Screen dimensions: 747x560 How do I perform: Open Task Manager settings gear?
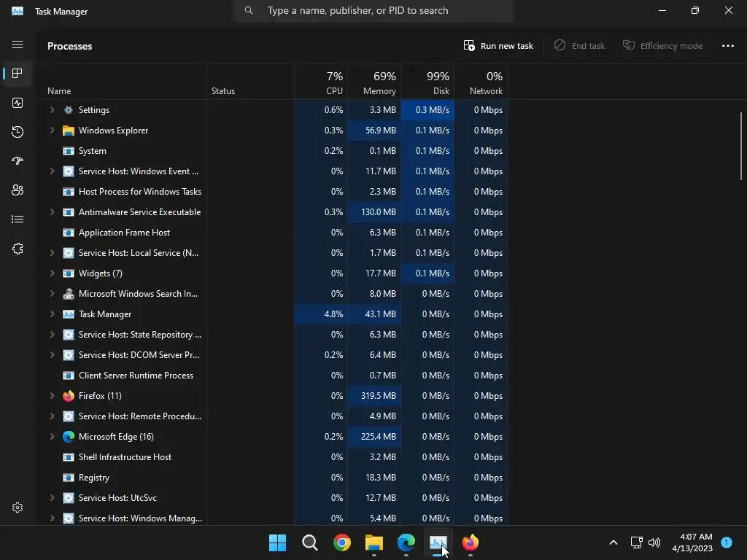[x=18, y=507]
